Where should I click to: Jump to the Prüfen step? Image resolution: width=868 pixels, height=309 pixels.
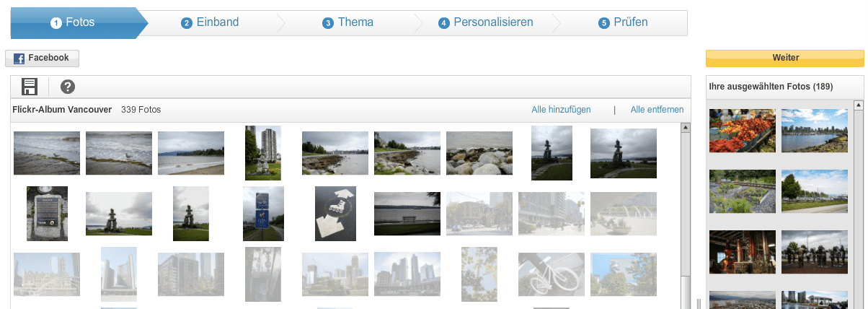(x=623, y=22)
